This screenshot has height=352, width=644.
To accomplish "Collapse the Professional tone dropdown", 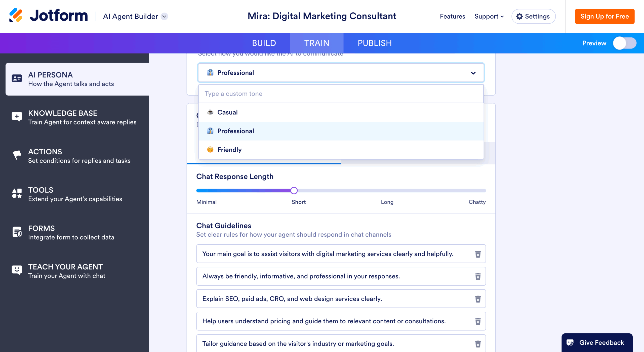I will tap(473, 73).
